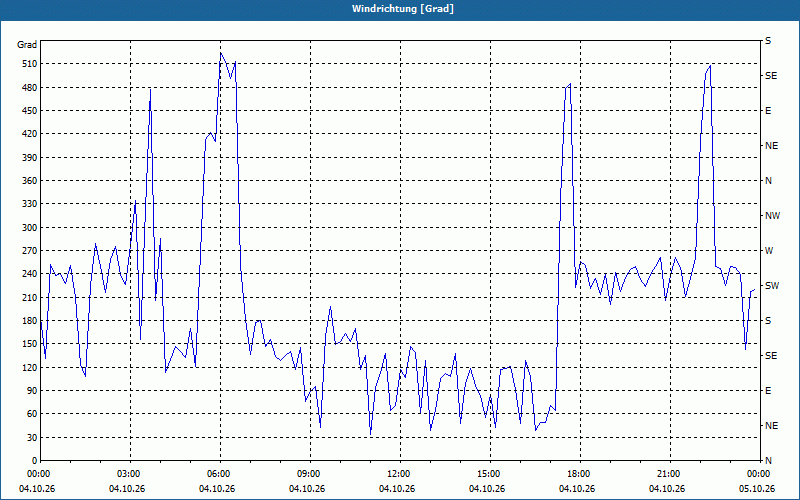The height and width of the screenshot is (500, 800).
Task: Select the S compass label beside the 180 gridline
Action: 768,321
